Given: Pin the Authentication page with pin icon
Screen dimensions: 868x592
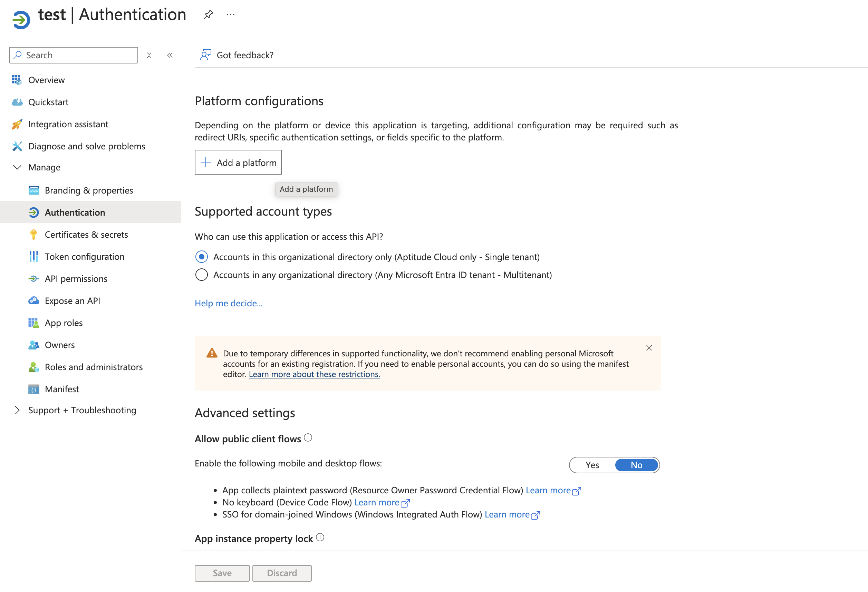Looking at the screenshot, I should [x=209, y=14].
